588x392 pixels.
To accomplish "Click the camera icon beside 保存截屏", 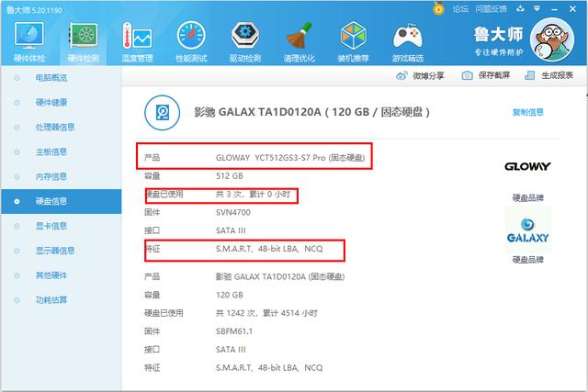I will pyautogui.click(x=468, y=75).
